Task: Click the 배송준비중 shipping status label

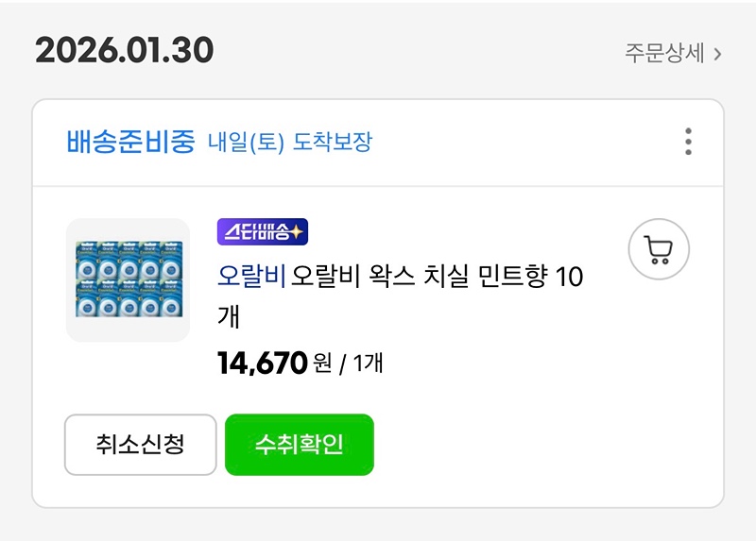Action: tap(130, 142)
